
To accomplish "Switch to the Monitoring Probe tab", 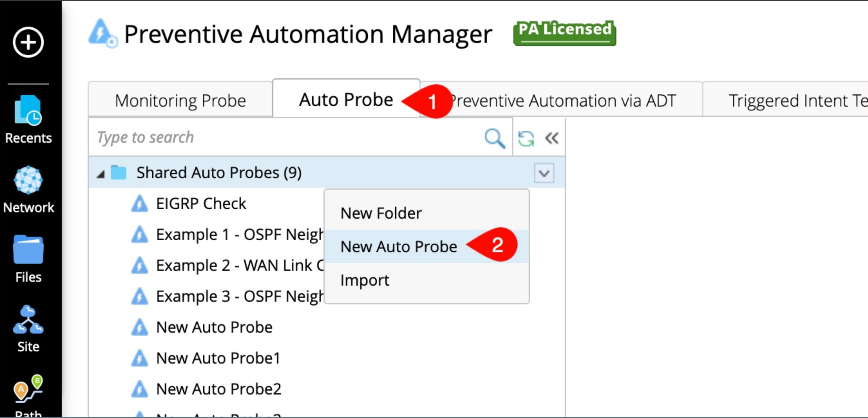I will point(180,100).
